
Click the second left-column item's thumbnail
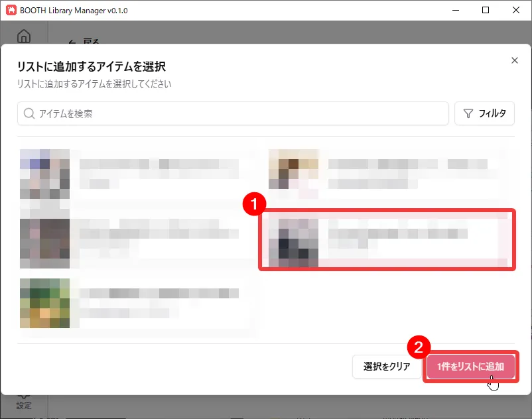click(44, 240)
